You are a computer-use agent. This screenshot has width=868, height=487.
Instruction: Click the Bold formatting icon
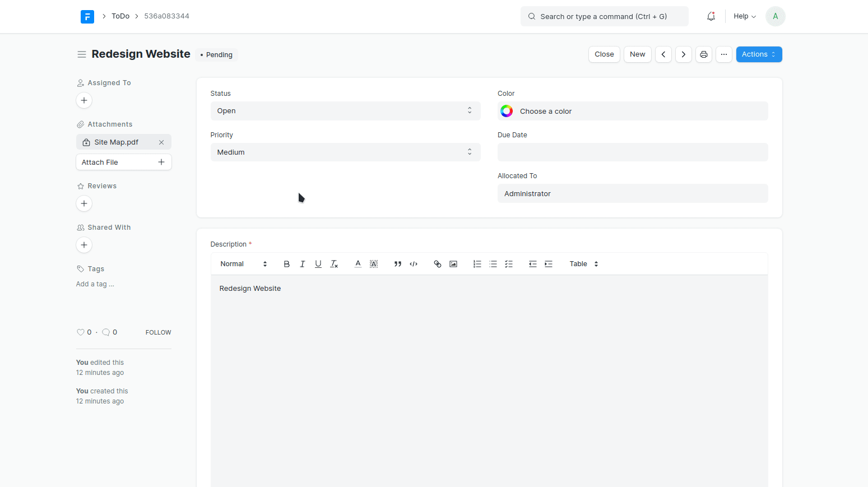(286, 264)
